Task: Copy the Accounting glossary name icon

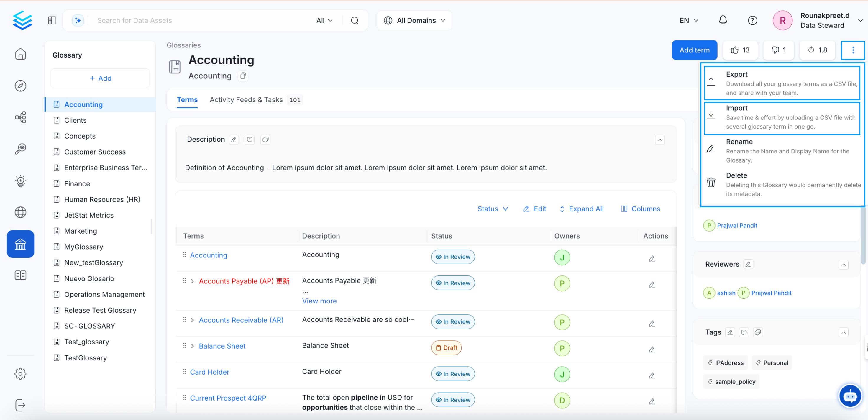Action: tap(243, 76)
